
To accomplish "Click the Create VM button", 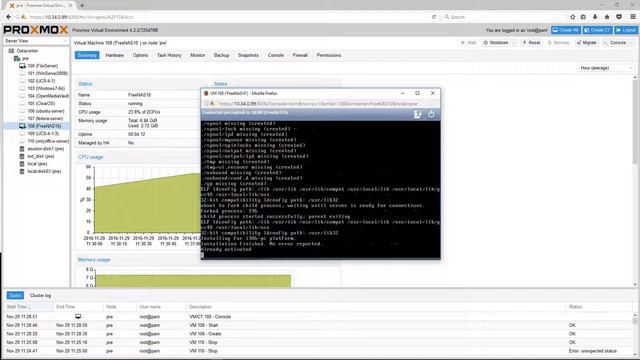I will 566,30.
